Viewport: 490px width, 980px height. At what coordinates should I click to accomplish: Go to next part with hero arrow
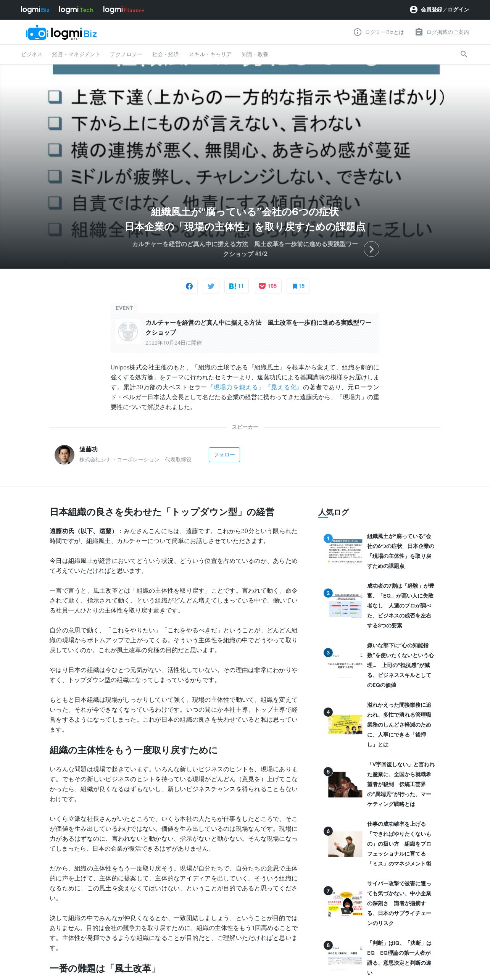pyautogui.click(x=371, y=249)
